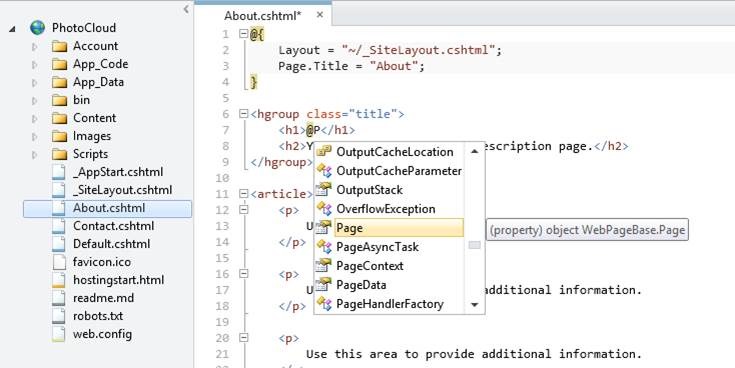Pick PageHandlerFactory completion entry
The image size is (735, 368).
(x=390, y=304)
